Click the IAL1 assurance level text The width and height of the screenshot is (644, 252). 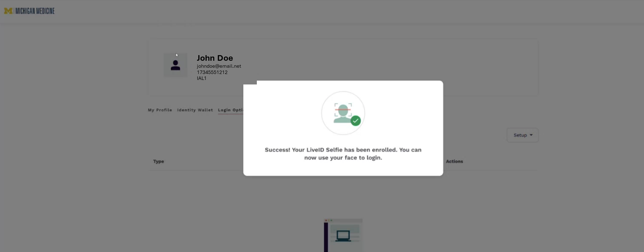pos(201,78)
